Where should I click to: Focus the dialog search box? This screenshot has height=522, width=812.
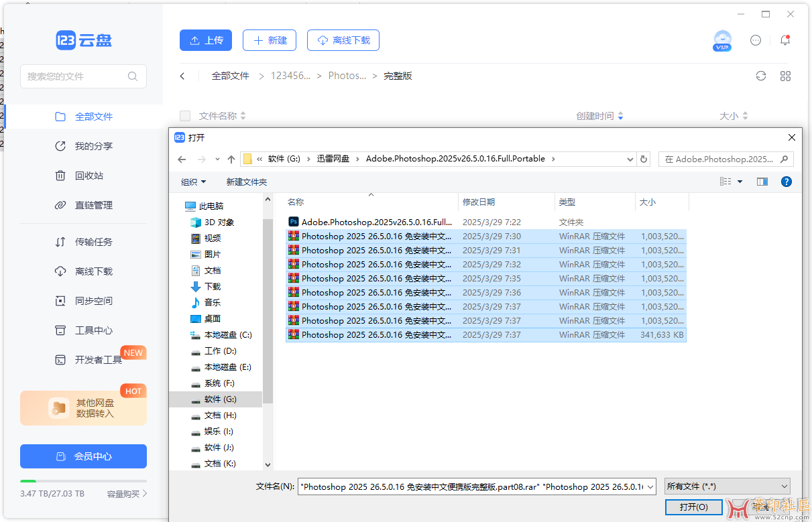pyautogui.click(x=726, y=159)
